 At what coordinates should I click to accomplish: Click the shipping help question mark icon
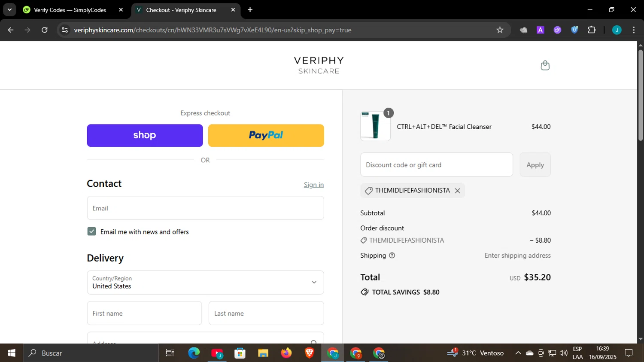click(392, 256)
